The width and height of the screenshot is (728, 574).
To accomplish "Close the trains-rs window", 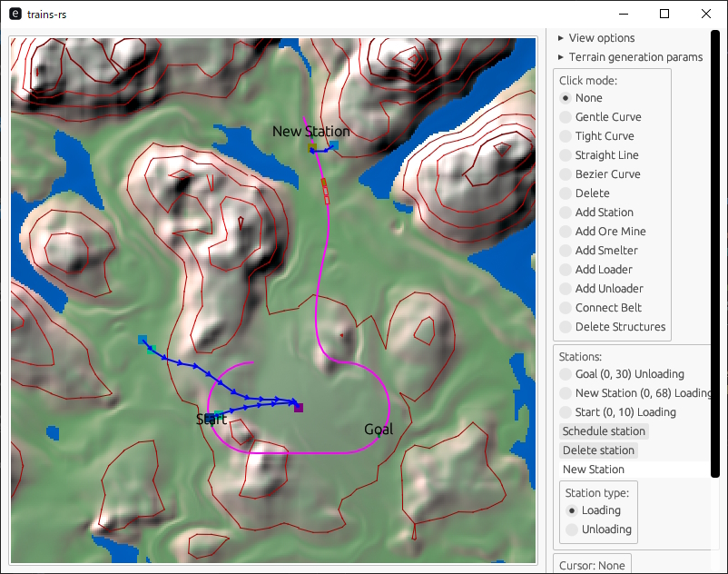I will pos(705,14).
